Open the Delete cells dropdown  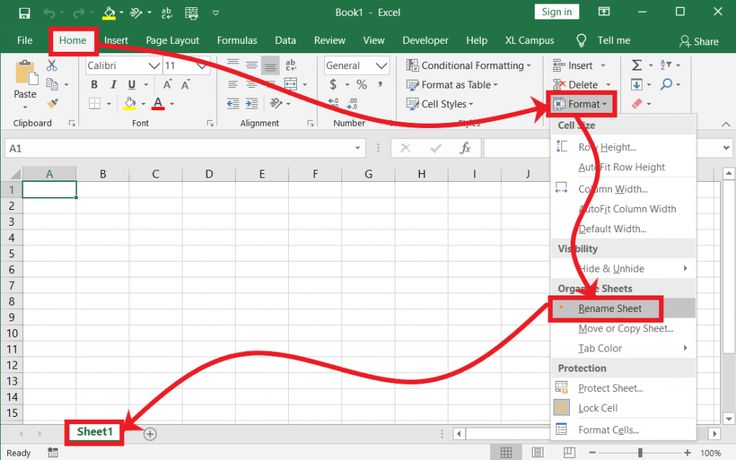[x=608, y=84]
